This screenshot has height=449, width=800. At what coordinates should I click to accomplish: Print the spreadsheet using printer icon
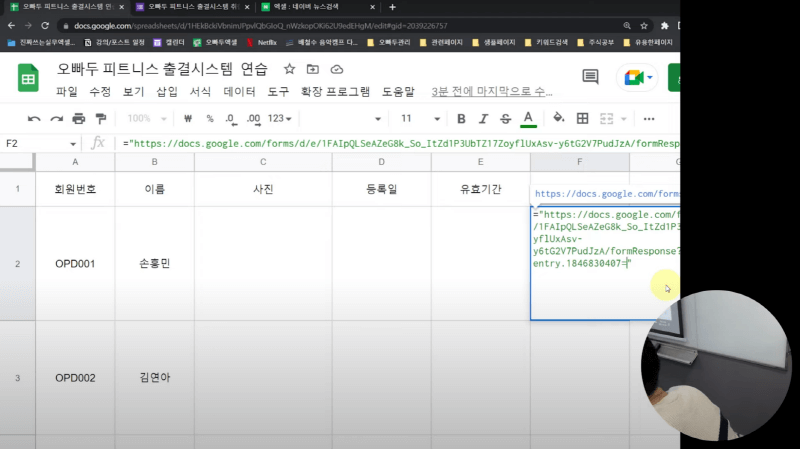tap(79, 119)
